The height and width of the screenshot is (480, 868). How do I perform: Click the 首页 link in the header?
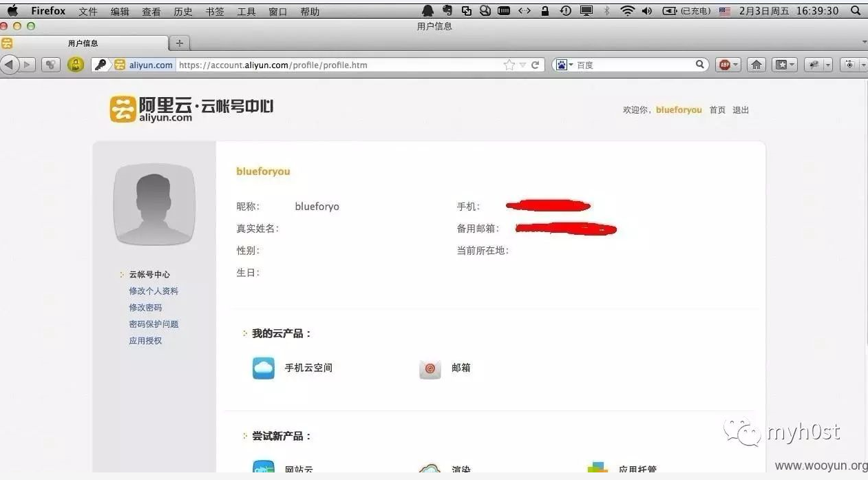click(717, 110)
